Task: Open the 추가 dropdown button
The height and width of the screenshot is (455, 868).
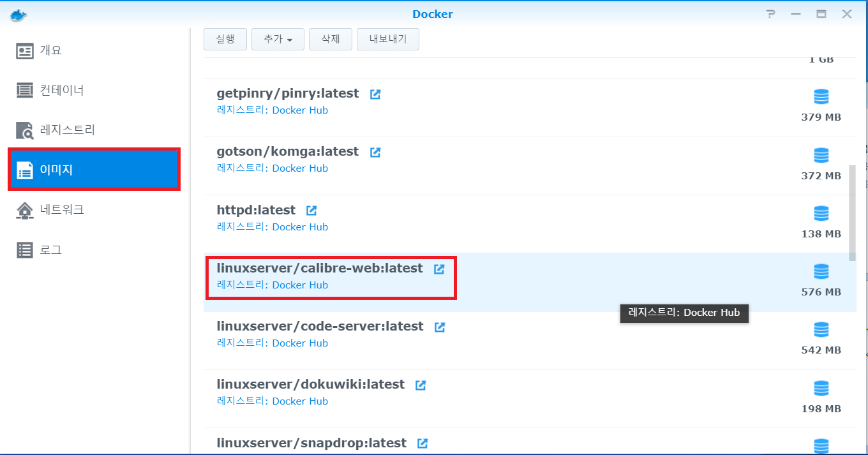Action: click(x=278, y=39)
